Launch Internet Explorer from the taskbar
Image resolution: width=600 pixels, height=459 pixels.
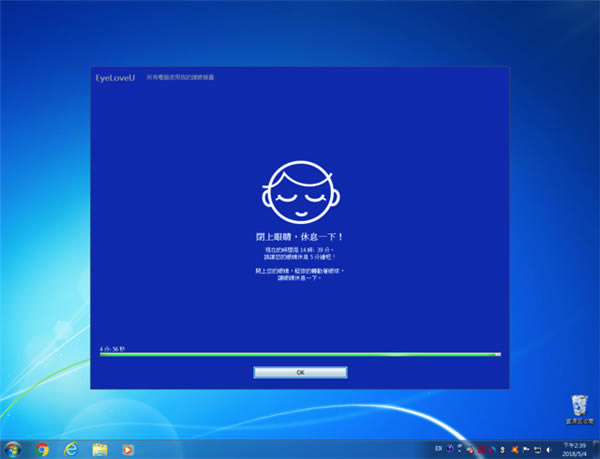click(71, 449)
